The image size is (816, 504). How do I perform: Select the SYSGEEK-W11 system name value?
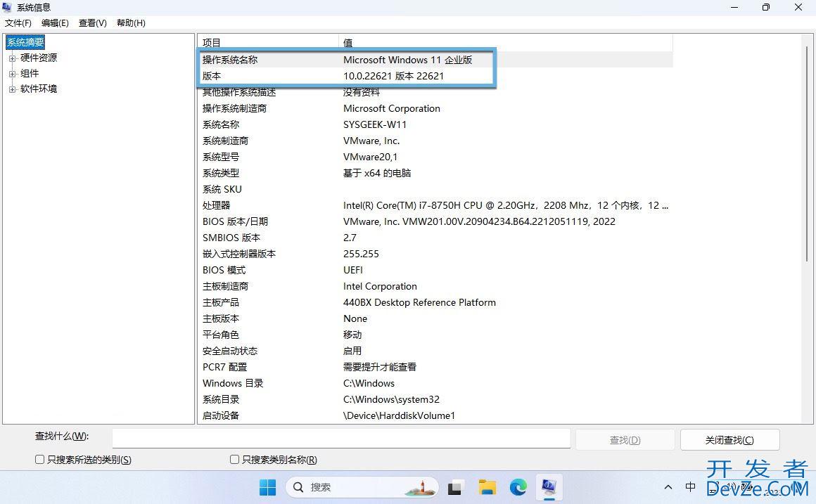[375, 124]
